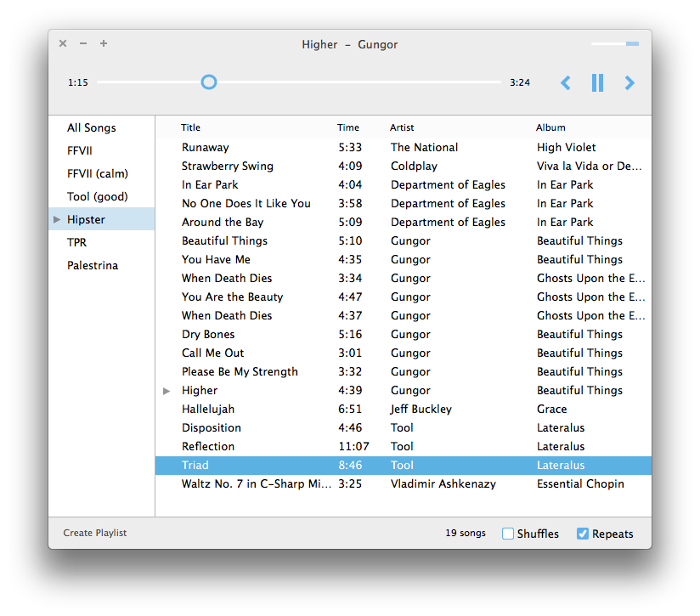The height and width of the screenshot is (616, 700).
Task: Click the now playing title Higher – Gungor
Action: tap(349, 45)
